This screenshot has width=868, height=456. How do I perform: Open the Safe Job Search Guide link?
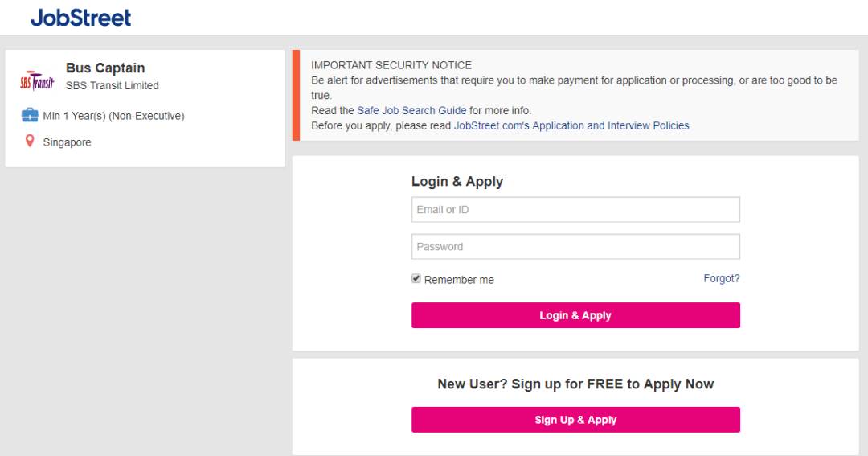[411, 110]
